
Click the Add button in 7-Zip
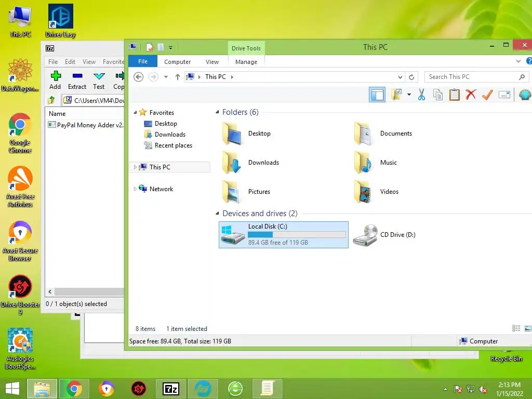(55, 80)
